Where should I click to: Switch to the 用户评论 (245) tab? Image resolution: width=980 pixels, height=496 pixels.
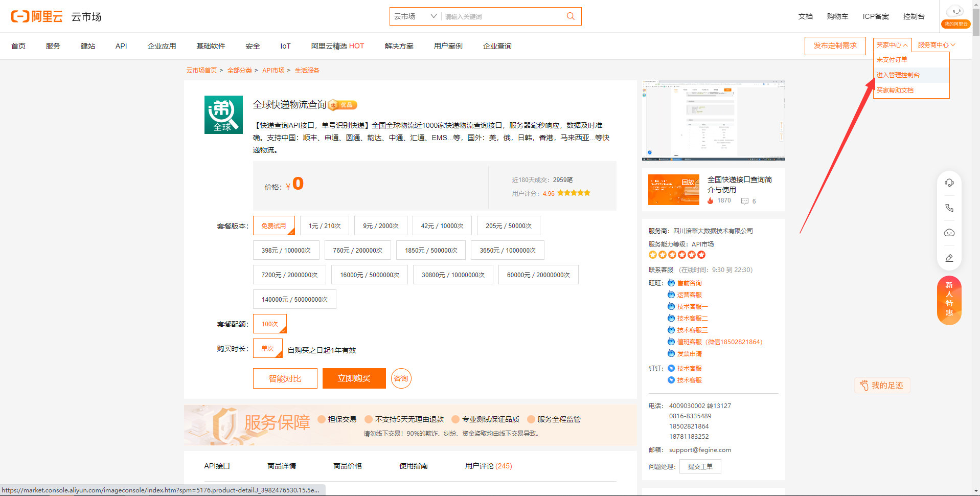[x=488, y=466]
